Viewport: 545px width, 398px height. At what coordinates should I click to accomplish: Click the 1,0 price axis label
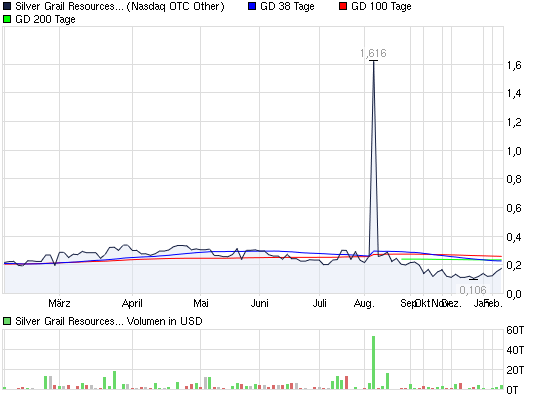(514, 151)
